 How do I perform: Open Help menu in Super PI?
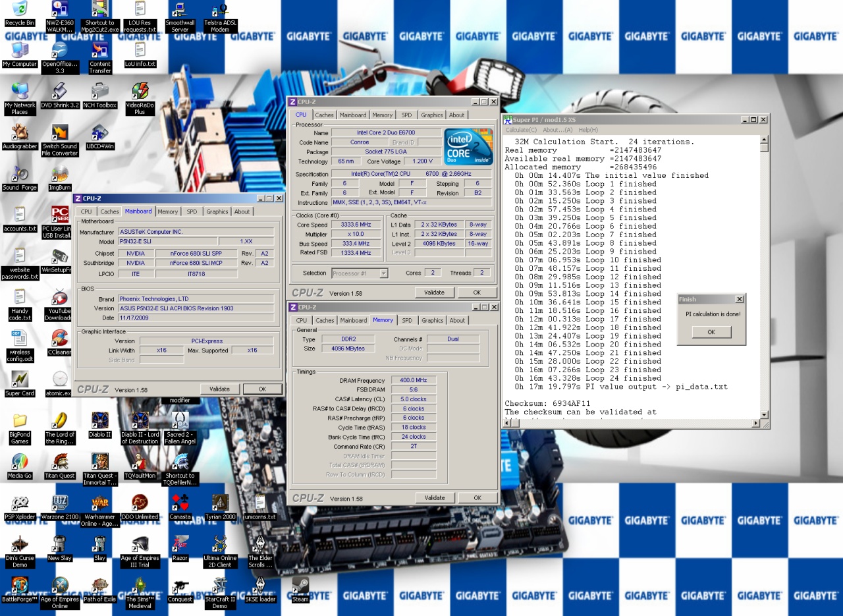588,130
